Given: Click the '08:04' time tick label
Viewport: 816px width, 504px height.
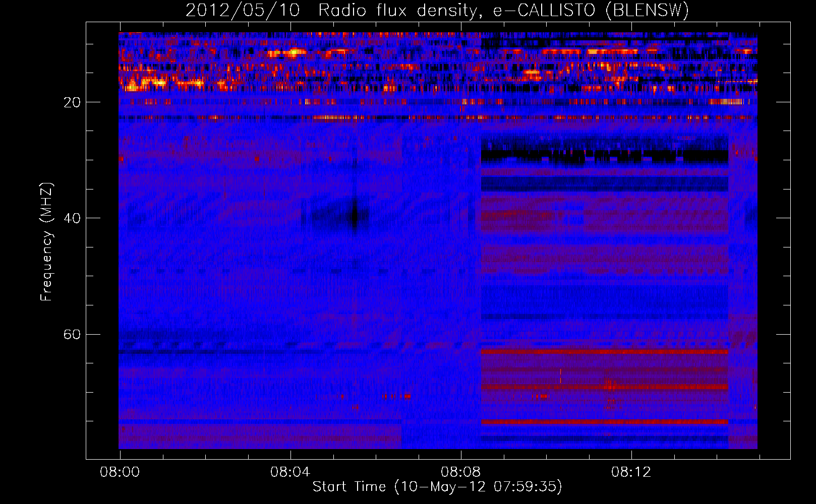Looking at the screenshot, I should pos(290,472).
